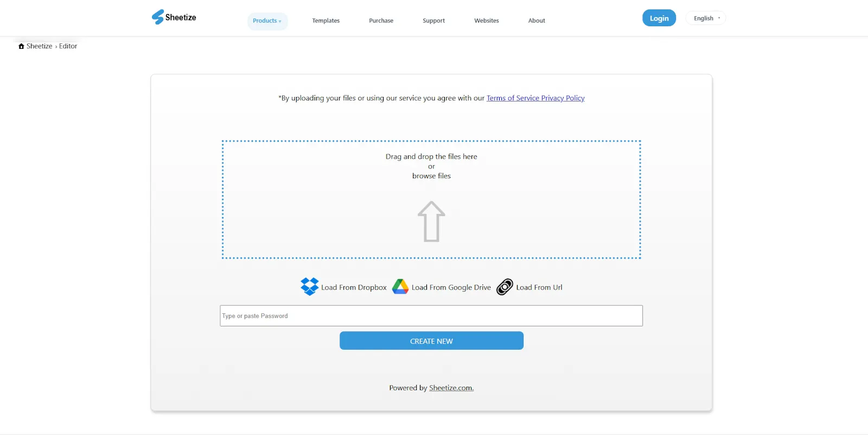
Task: Click the CREATE NEW button
Action: pos(431,341)
